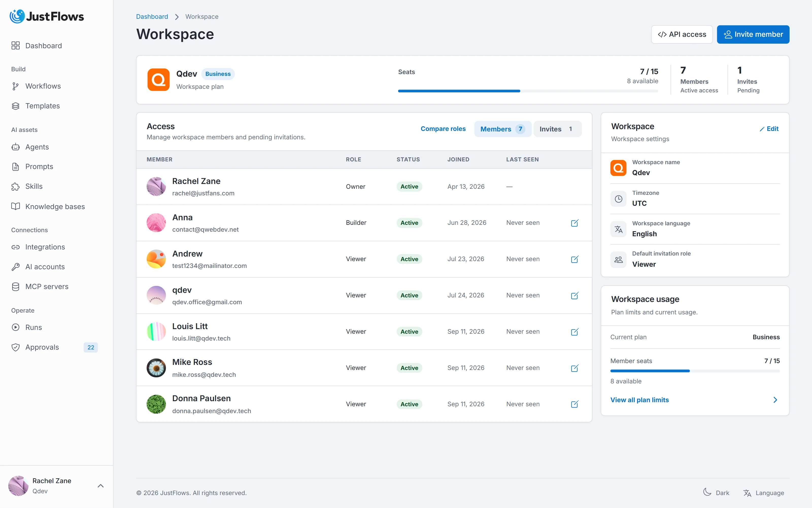Screen dimensions: 812x508
Task: Edit Andrew's member row
Action: (574, 259)
